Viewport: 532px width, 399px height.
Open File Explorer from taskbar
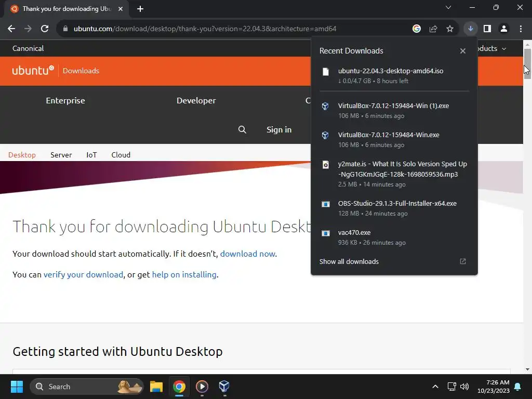pyautogui.click(x=156, y=387)
